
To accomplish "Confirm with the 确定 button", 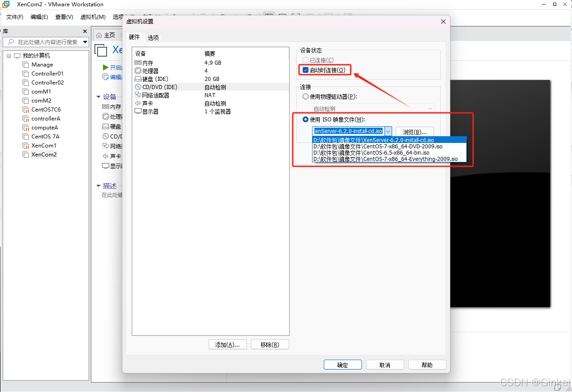I will (343, 365).
